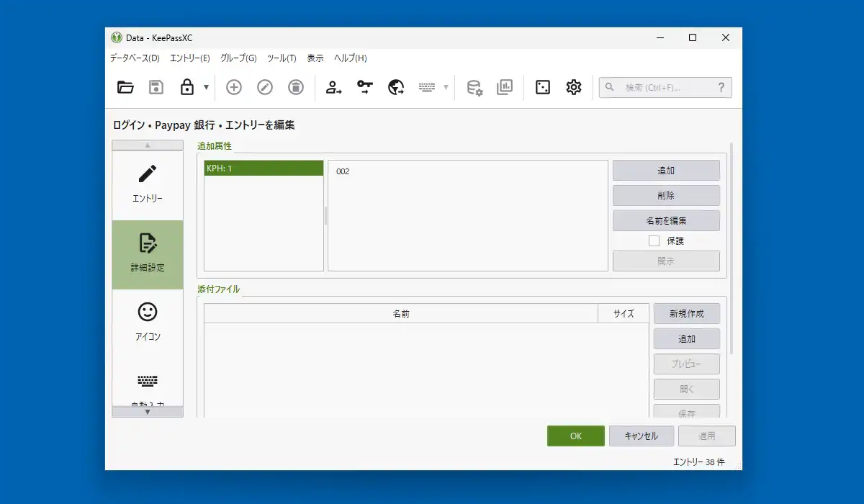
Task: Open the 表示 menu
Action: click(x=315, y=58)
